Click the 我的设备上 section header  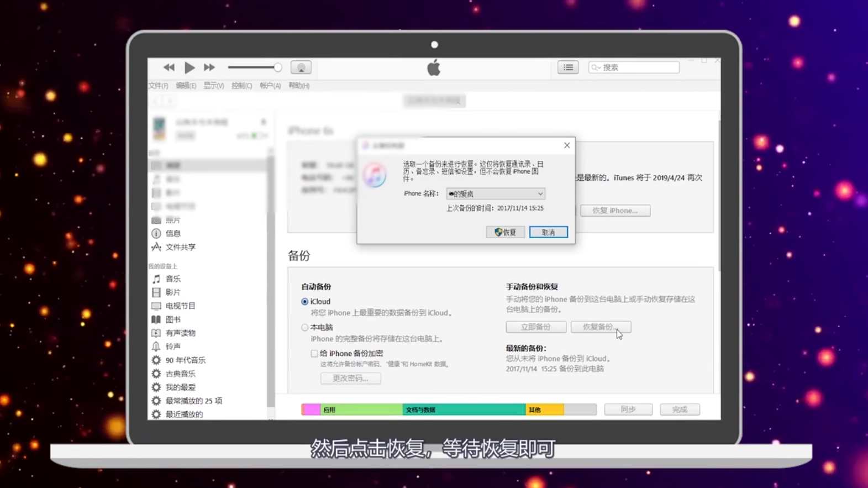[x=162, y=266]
